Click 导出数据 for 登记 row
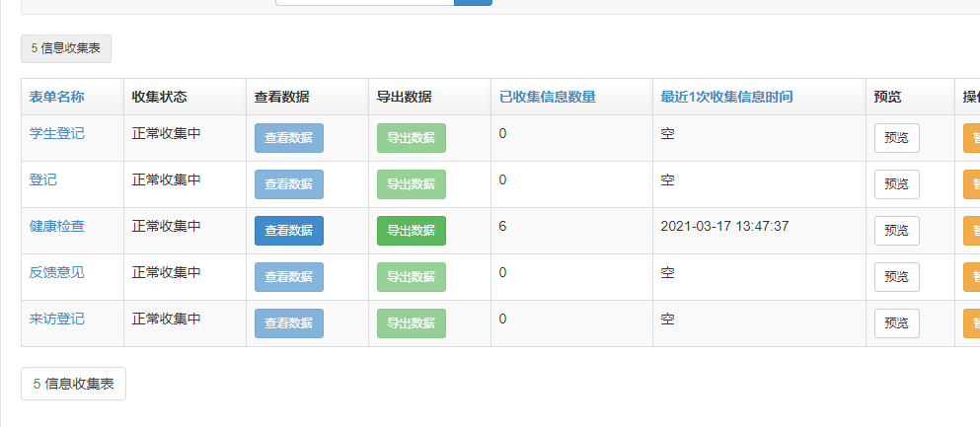980x427 pixels. pyautogui.click(x=412, y=184)
